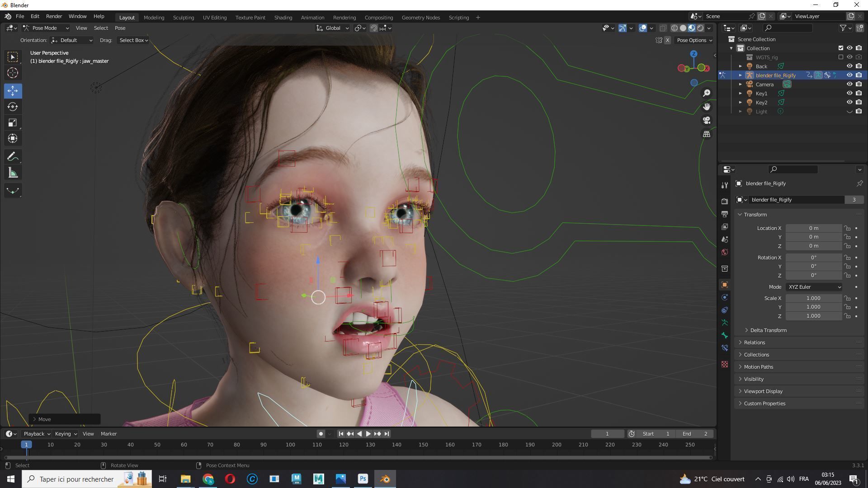The height and width of the screenshot is (488, 868).
Task: Toggle camera view icon in viewport
Action: click(x=707, y=121)
